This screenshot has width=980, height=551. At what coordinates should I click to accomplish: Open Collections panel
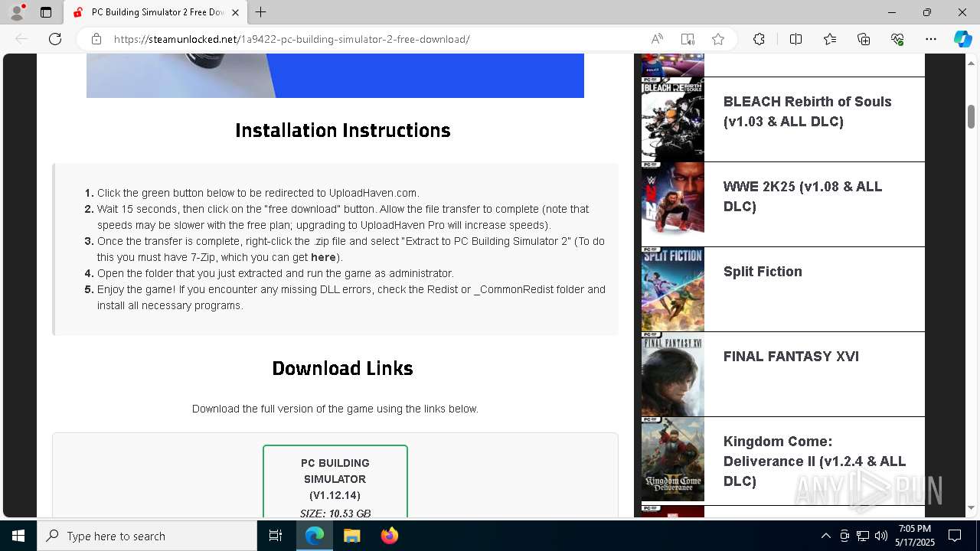864,39
